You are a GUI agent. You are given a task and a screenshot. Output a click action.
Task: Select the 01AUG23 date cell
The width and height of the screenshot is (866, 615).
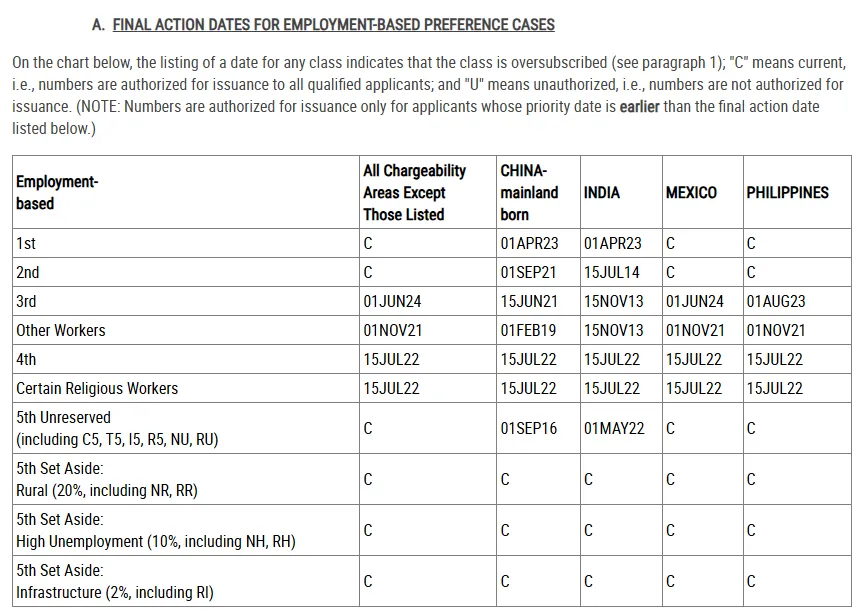click(x=775, y=301)
